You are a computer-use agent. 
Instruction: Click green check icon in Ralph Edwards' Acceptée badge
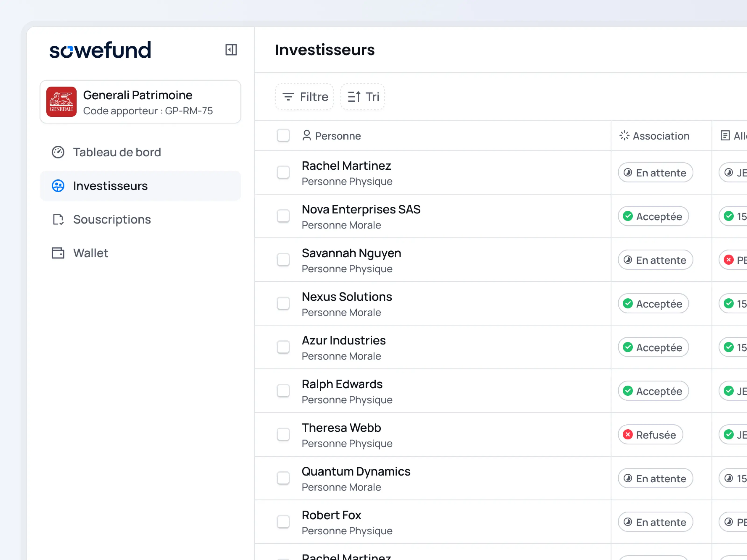(628, 391)
